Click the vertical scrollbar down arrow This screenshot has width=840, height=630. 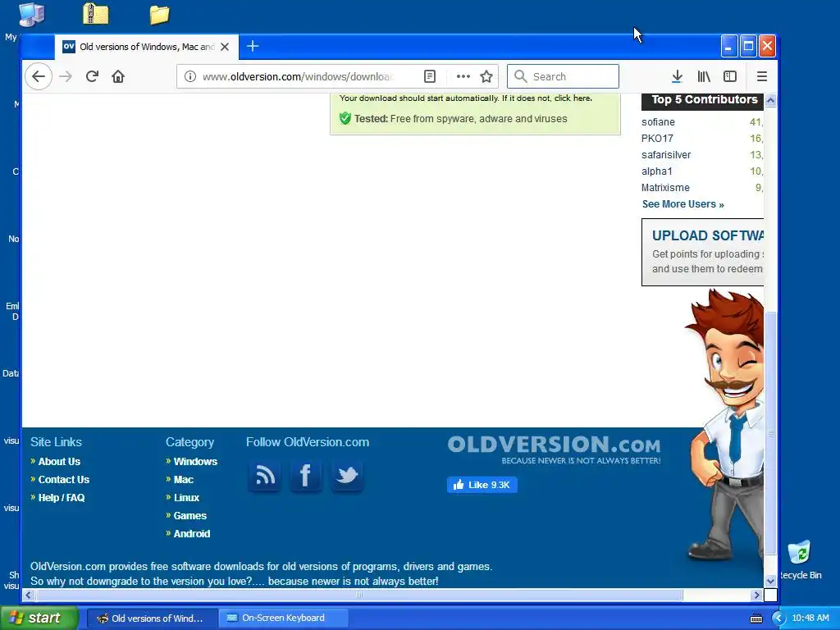click(770, 581)
